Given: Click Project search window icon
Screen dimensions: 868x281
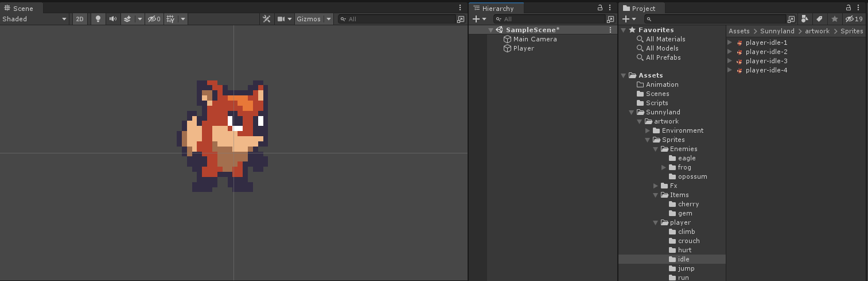Looking at the screenshot, I should [x=792, y=19].
